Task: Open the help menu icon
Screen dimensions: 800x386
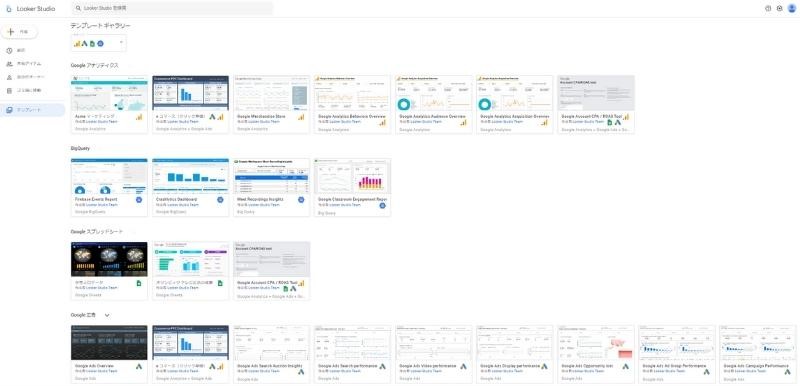Action: (x=768, y=8)
